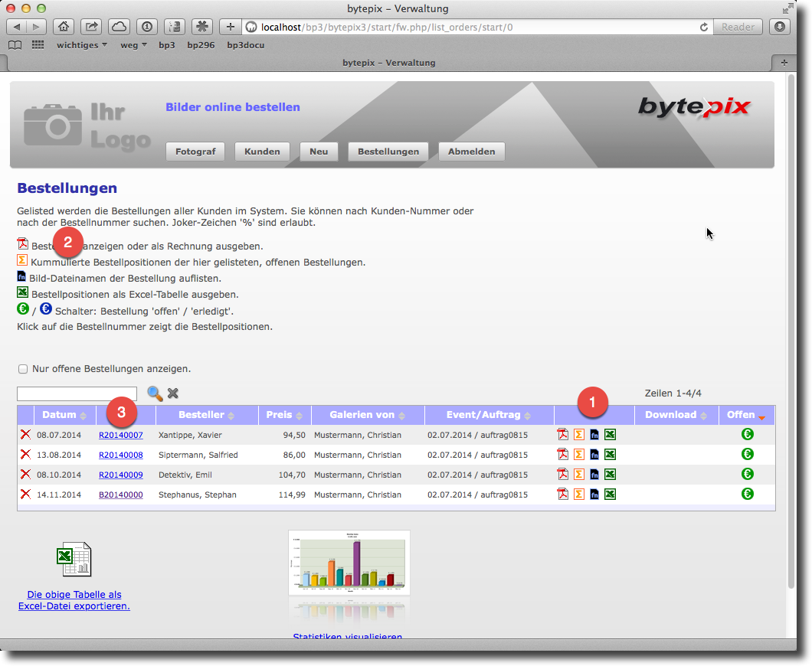Viewport: 812px width, 666px height.
Task: Toggle open status for order B20140000
Action: [747, 495]
